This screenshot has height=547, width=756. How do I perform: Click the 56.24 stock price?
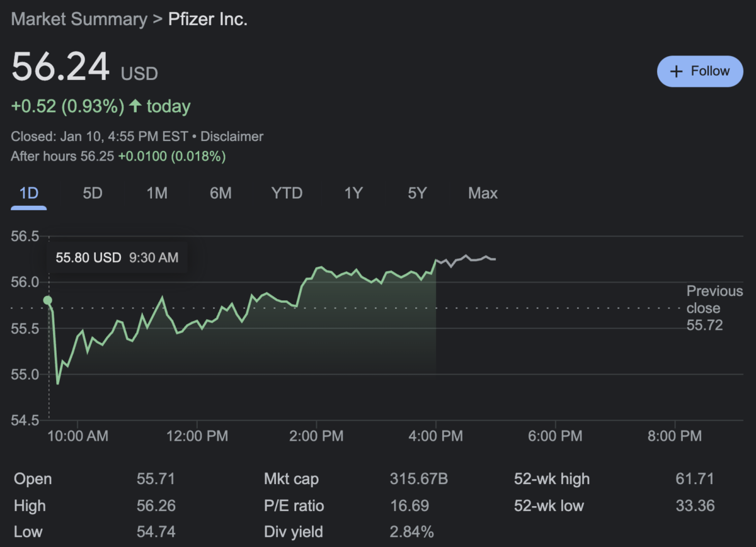pos(60,67)
